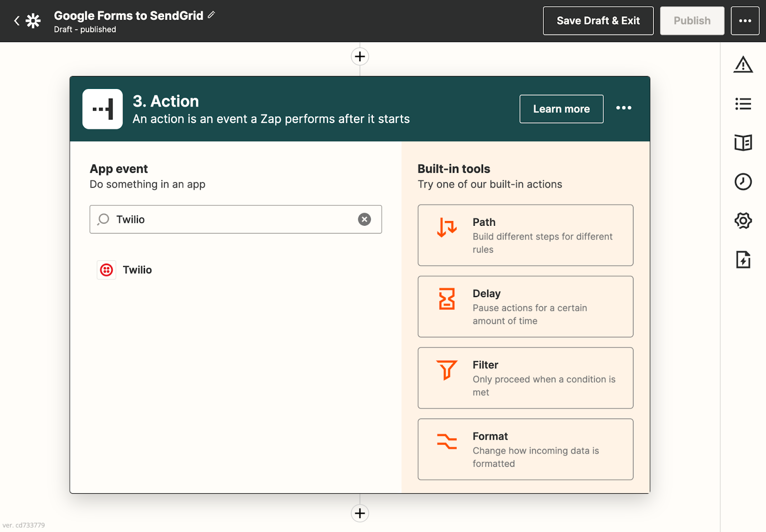The height and width of the screenshot is (532, 766).
Task: Open the Action card three-dots menu
Action: [x=624, y=108]
